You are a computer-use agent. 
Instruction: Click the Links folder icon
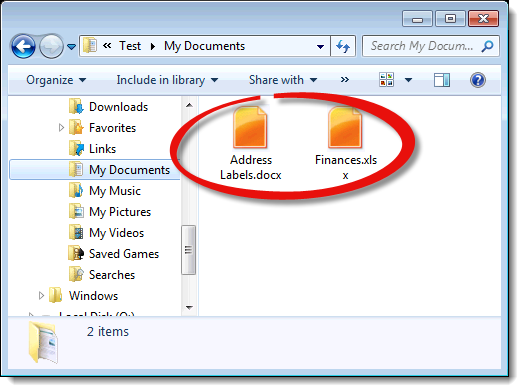pos(76,148)
